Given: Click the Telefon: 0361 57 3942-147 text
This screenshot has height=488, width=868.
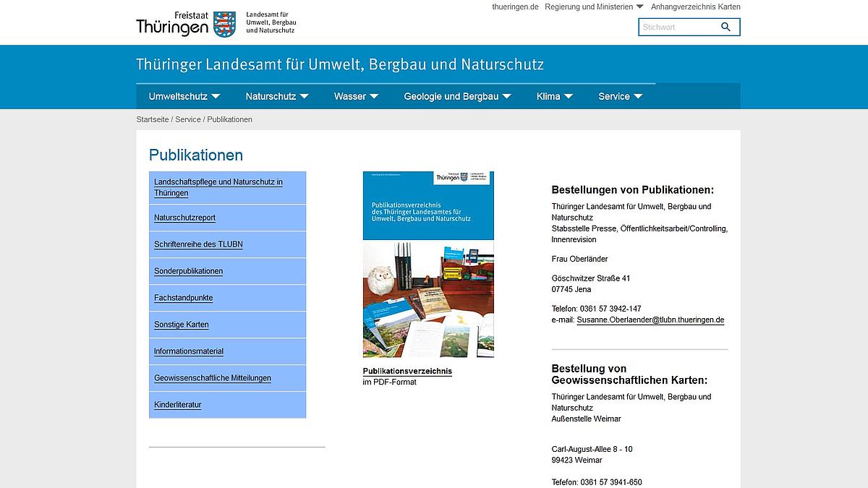Looking at the screenshot, I should (x=596, y=309).
